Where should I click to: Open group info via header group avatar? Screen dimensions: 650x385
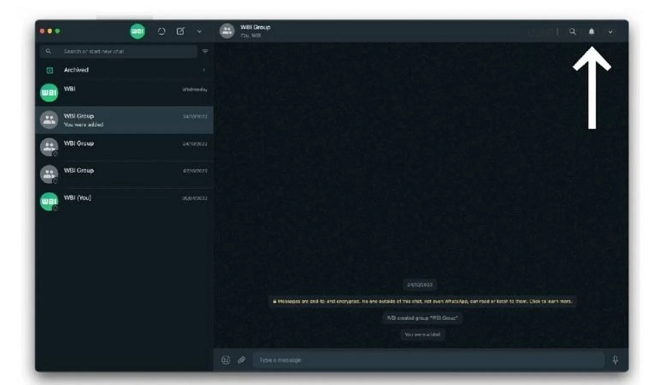click(x=227, y=31)
